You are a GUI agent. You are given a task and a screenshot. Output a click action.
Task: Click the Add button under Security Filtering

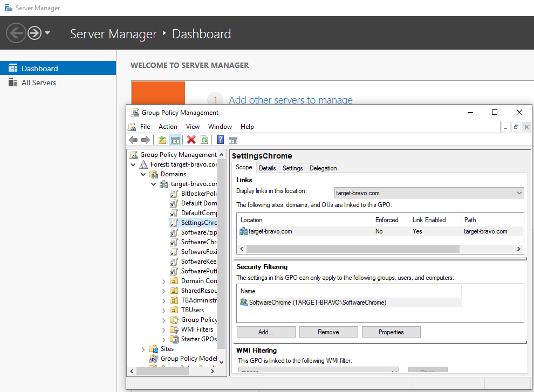pos(265,332)
